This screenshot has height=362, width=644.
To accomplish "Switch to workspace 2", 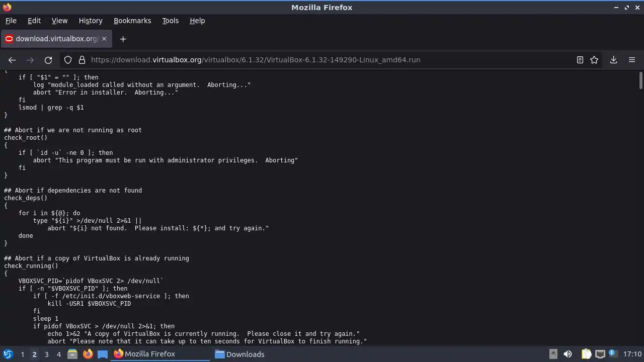I will 34,354.
